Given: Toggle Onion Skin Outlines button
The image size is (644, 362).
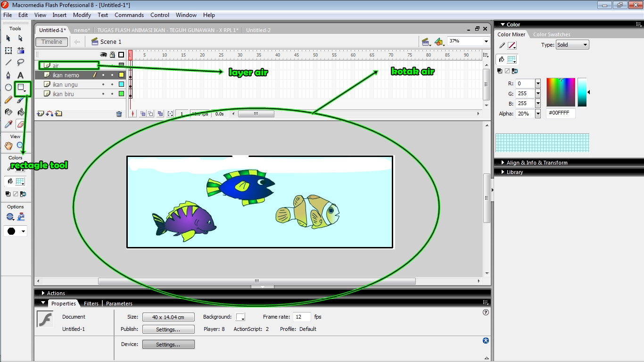Looking at the screenshot, I should pyautogui.click(x=151, y=114).
